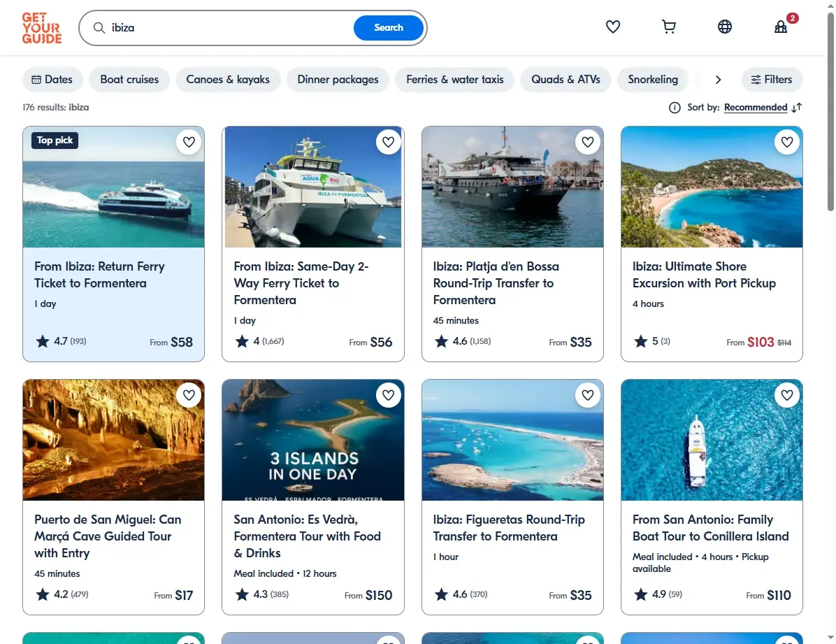This screenshot has width=836, height=644.
Task: Favorite the Ultimate Shore Excursion card
Action: [787, 142]
